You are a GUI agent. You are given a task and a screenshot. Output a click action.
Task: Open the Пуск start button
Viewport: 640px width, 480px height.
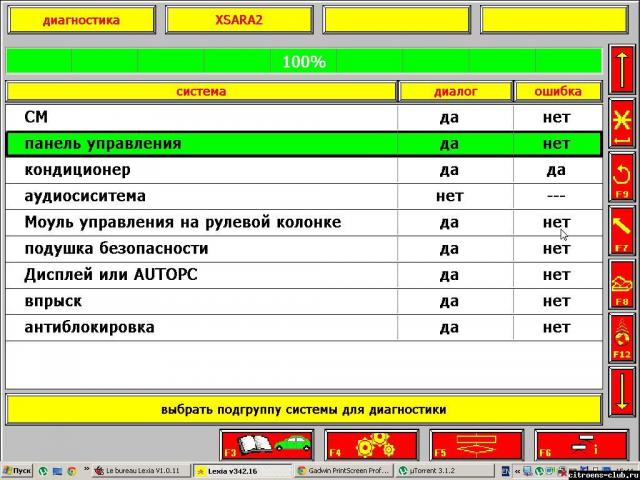(17, 471)
